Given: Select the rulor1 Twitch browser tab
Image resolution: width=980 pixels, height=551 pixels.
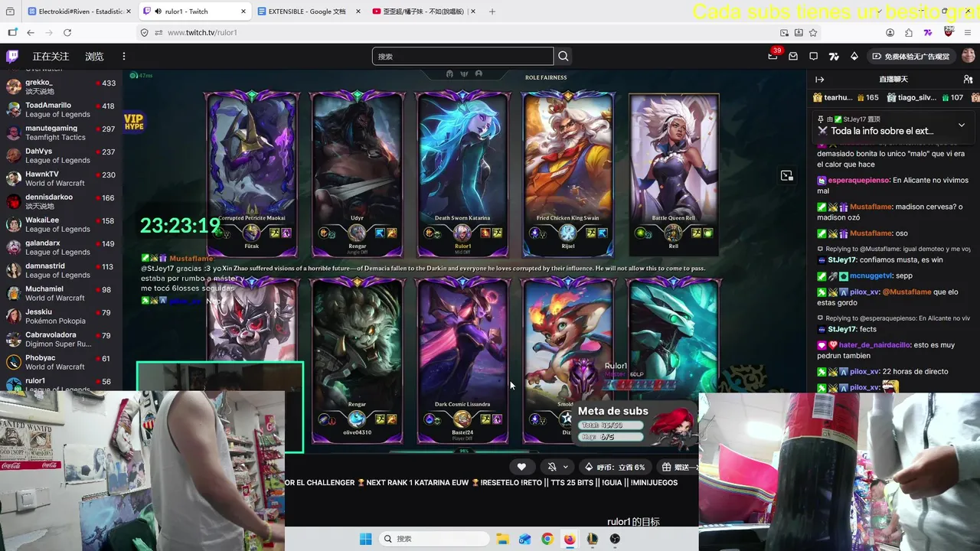Looking at the screenshot, I should pos(194,11).
